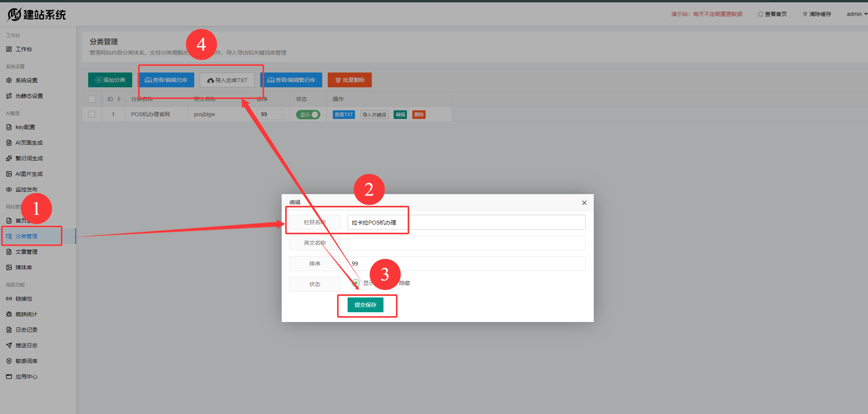
Task: Open AI页面生成 in the sidebar menu
Action: 29,143
